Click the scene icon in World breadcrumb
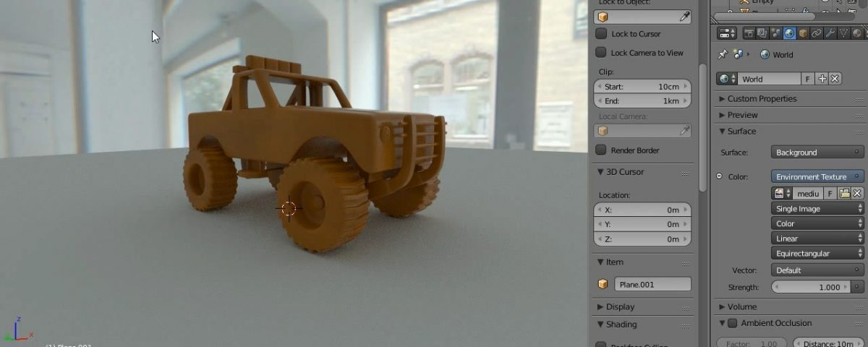The height and width of the screenshot is (347, 868). click(738, 54)
